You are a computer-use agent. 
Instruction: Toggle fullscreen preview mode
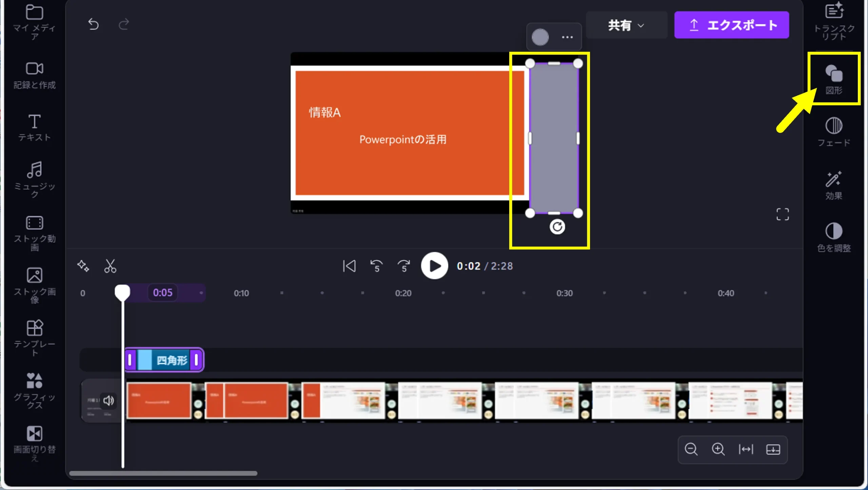pos(783,214)
